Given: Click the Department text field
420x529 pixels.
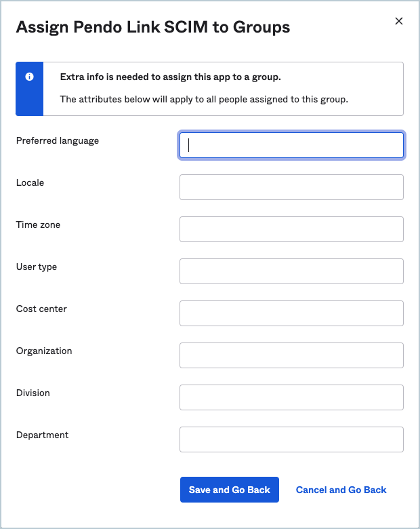Looking at the screenshot, I should pos(291,439).
